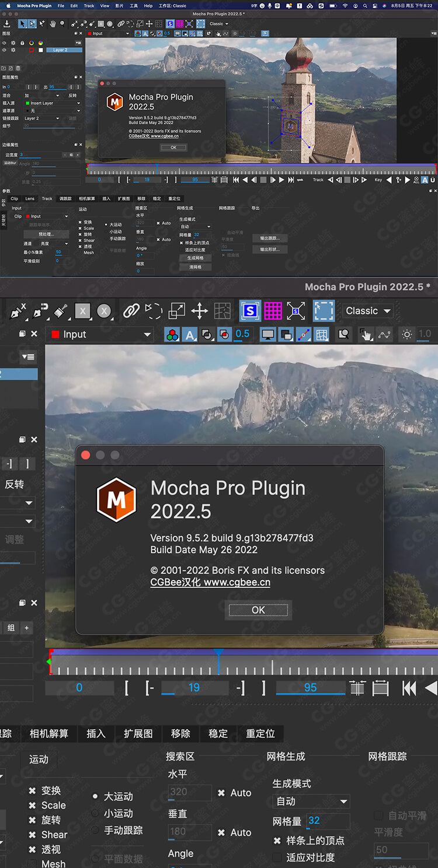The height and width of the screenshot is (868, 438).
Task: Toggle 旋转 checkbox in enlarged motion panel
Action: (x=32, y=820)
